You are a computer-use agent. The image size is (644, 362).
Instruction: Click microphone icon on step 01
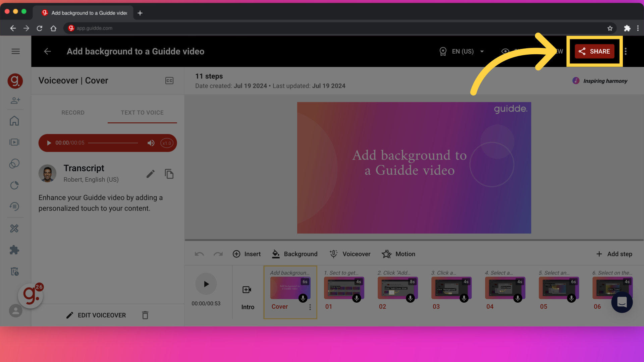click(357, 298)
